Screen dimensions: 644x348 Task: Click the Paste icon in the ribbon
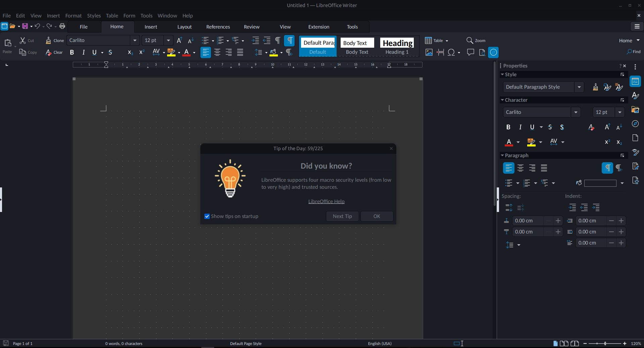pos(7,43)
